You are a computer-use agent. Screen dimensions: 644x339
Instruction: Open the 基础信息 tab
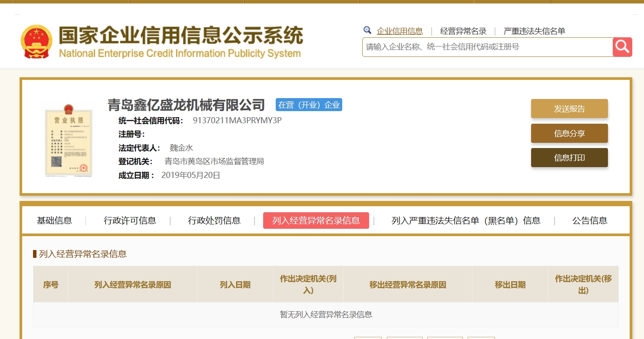(54, 221)
